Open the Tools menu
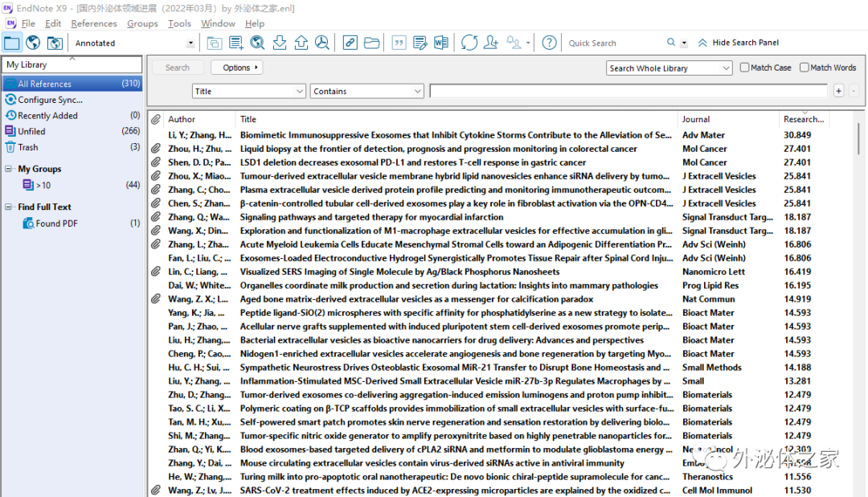 point(179,23)
